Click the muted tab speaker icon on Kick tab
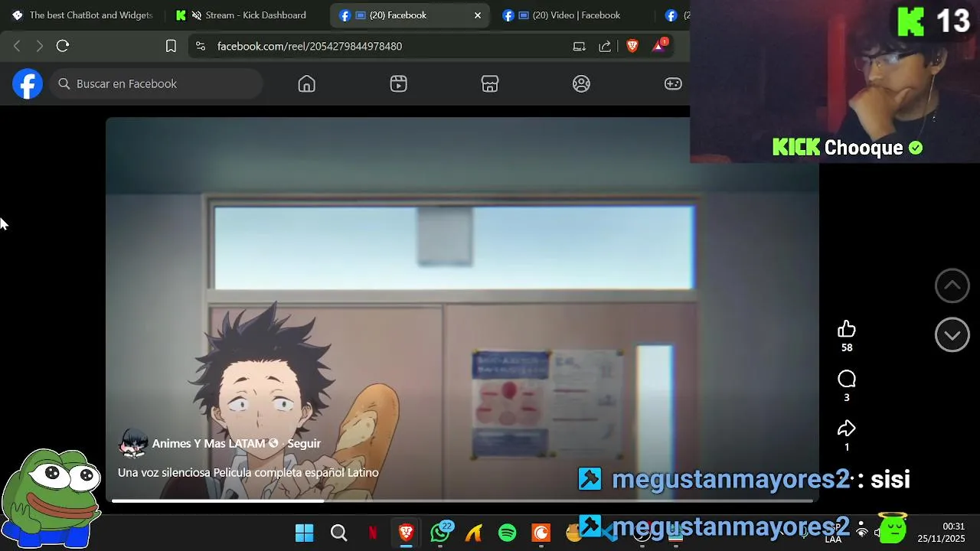The image size is (980, 551). coord(197,15)
